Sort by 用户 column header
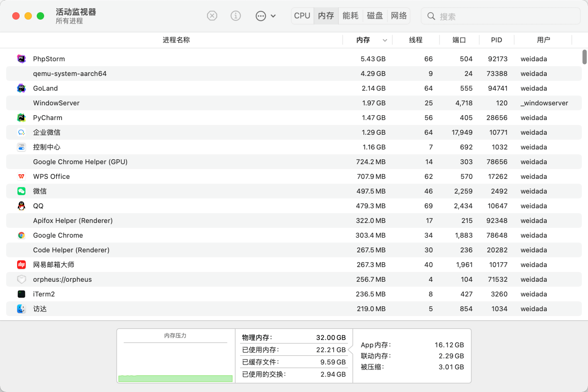 [544, 40]
